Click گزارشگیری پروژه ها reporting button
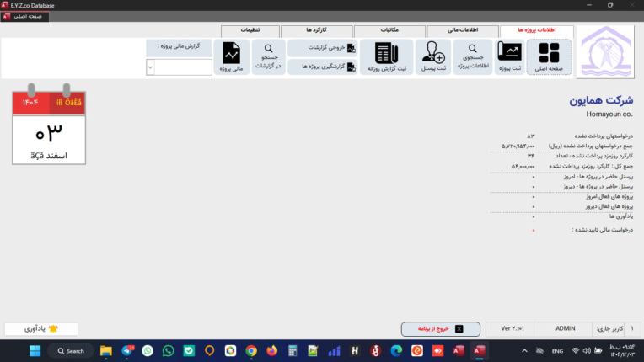Image resolution: width=644 pixels, height=362 pixels. (323, 67)
